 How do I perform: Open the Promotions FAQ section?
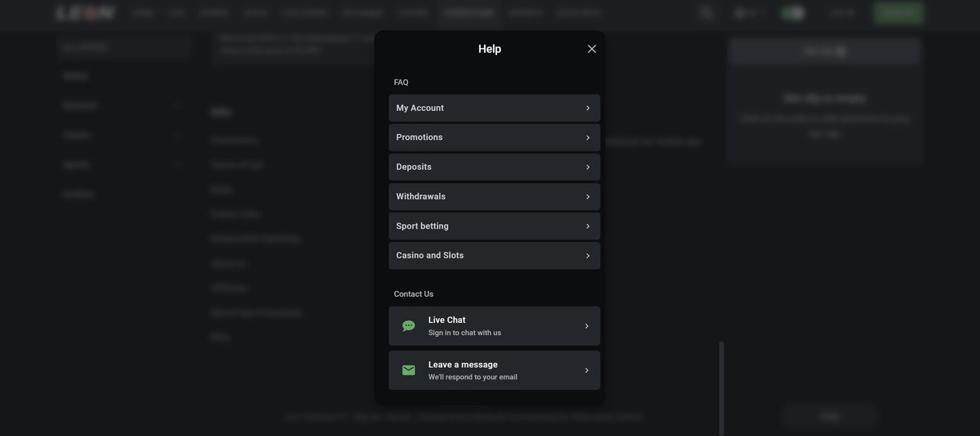(495, 138)
